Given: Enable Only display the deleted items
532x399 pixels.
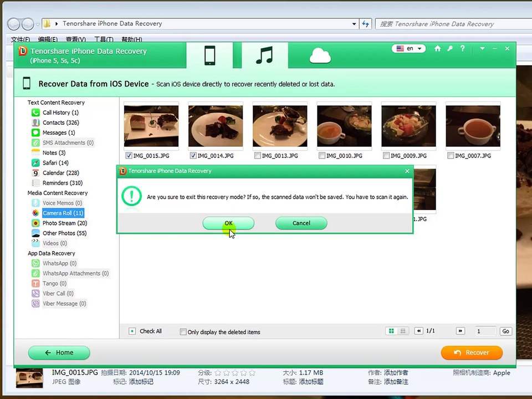Looking at the screenshot, I should click(183, 332).
